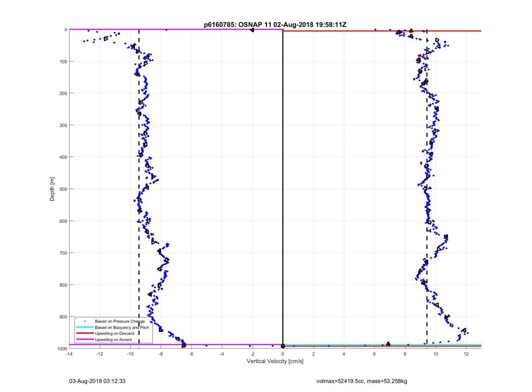The height and width of the screenshot is (392, 532).
Task: Click depth axis tick label '1000'
Action: [x=62, y=349]
